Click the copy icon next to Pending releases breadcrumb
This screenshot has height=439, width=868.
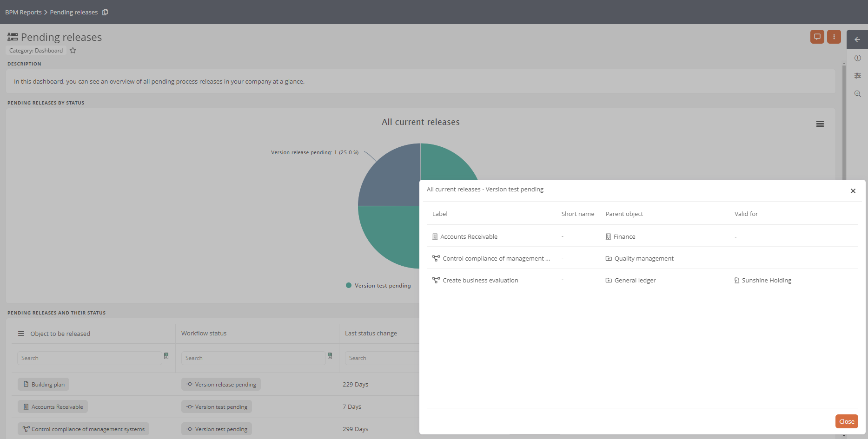click(x=105, y=12)
